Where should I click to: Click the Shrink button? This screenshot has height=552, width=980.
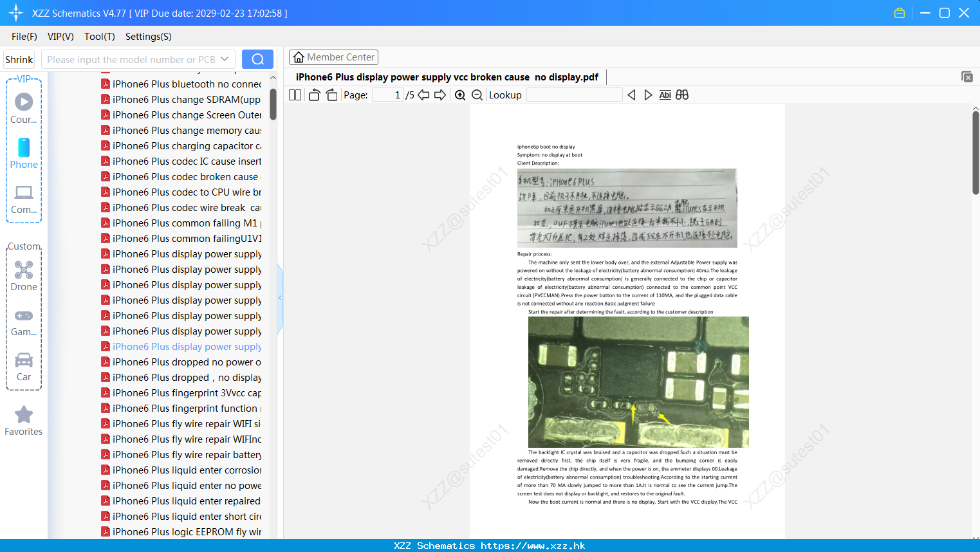coord(19,59)
